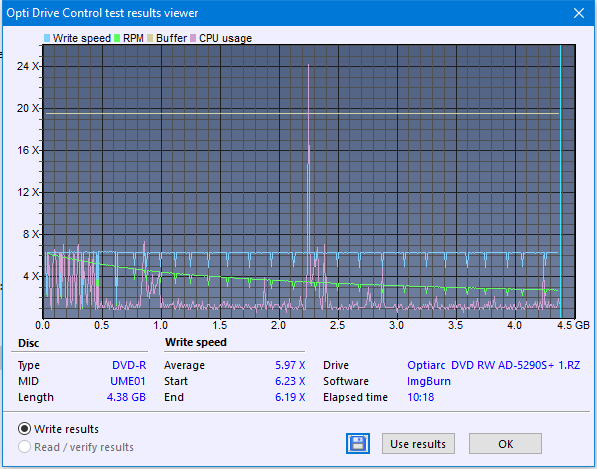Confirm with the OK button
Viewport: 597px width, 469px height.
point(505,444)
